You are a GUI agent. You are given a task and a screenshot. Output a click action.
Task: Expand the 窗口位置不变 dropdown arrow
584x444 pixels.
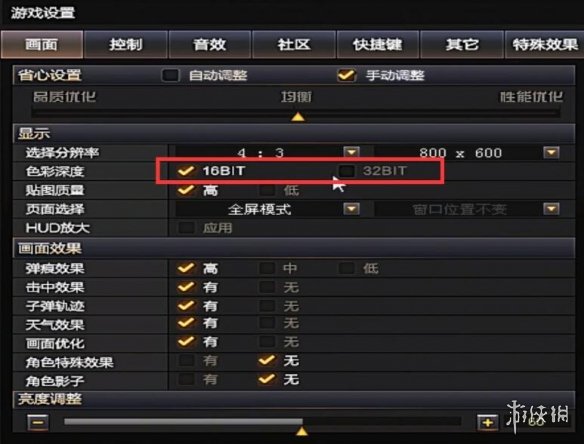coord(551,209)
